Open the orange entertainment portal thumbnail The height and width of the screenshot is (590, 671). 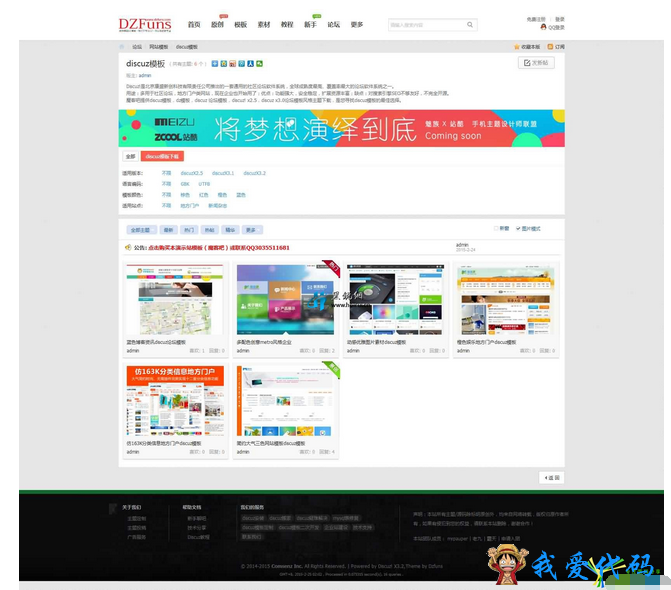506,299
